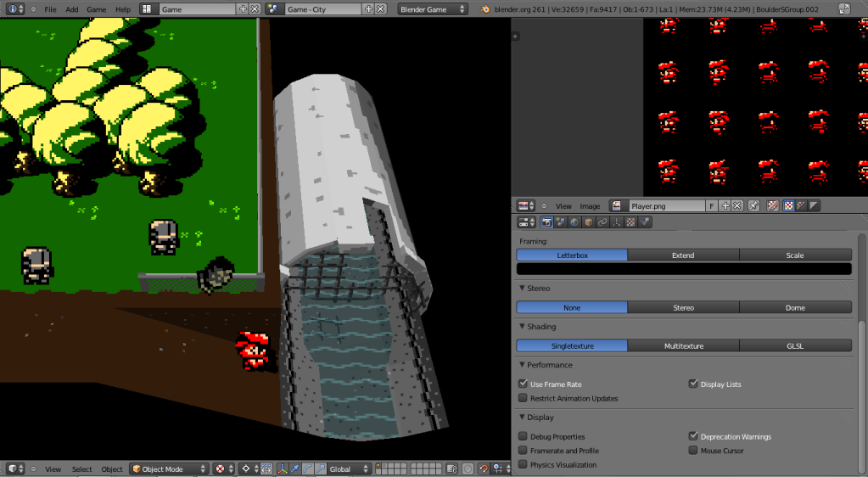Collapse the Stereo panel
This screenshot has height=477, width=868.
[522, 288]
